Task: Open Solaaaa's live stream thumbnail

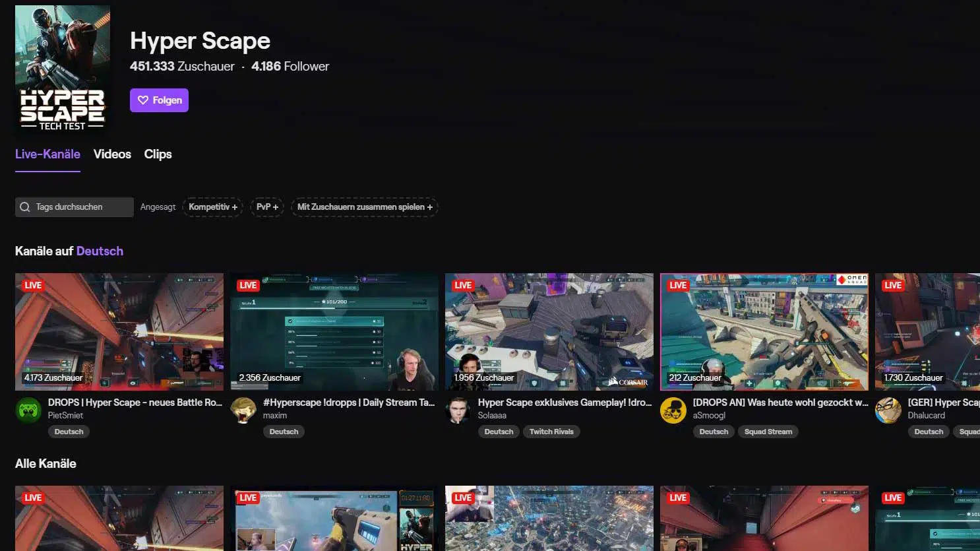Action: pyautogui.click(x=549, y=332)
